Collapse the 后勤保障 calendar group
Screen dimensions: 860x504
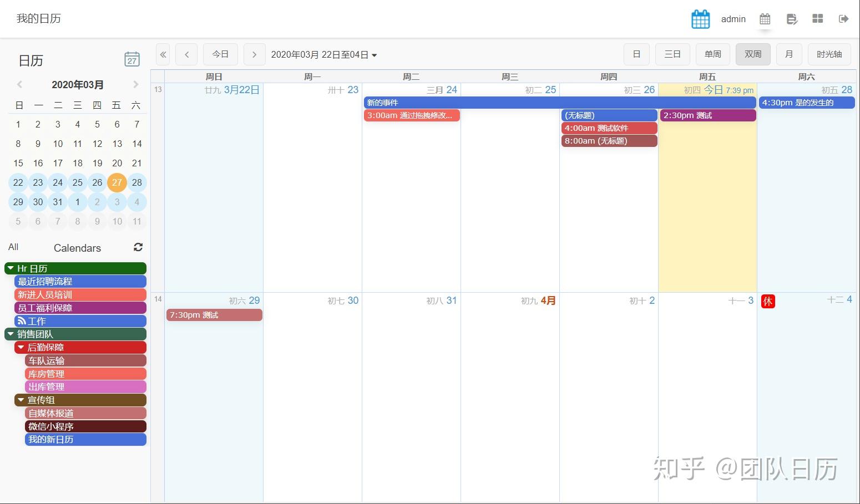[21, 348]
